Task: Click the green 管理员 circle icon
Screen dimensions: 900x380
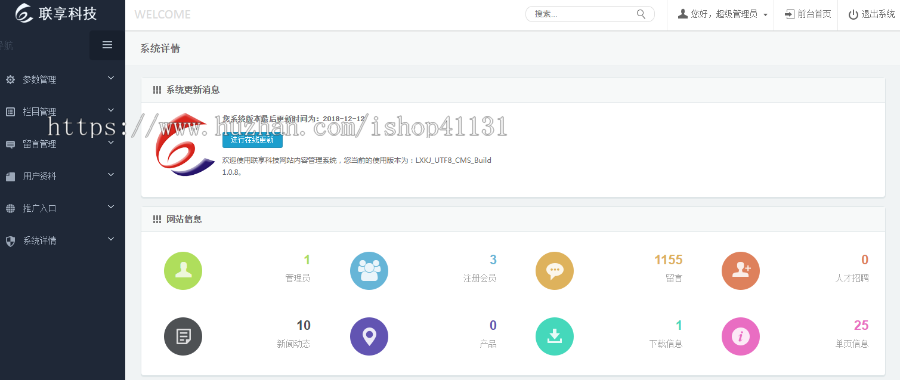Action: 183,271
